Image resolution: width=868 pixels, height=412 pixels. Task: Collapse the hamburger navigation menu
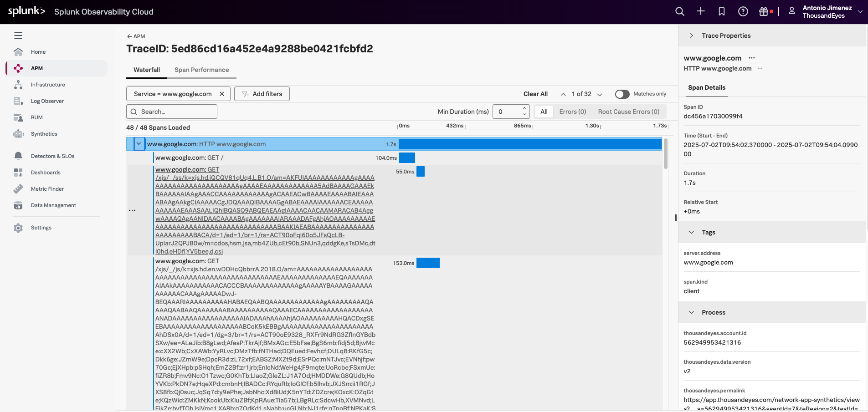[18, 36]
